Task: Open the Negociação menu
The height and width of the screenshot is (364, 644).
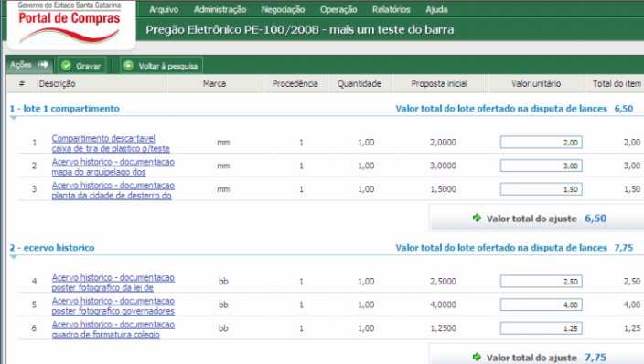Action: point(283,9)
